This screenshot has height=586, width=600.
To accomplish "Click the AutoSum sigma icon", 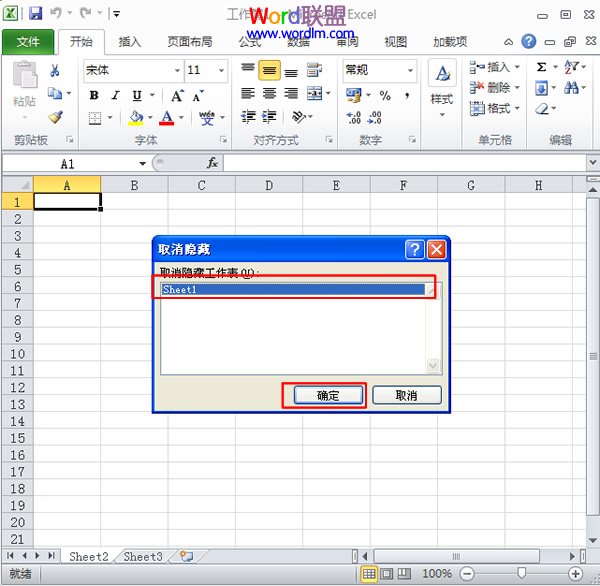I will (542, 67).
